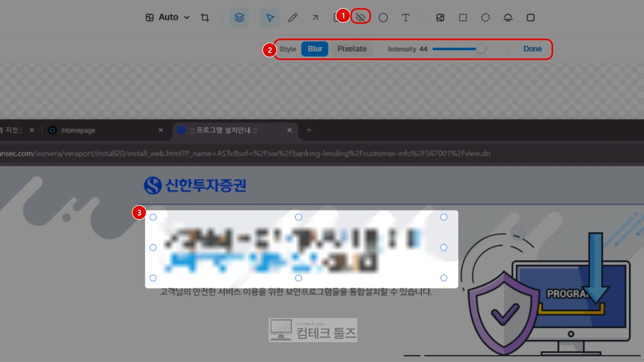Screen dimensions: 644x362
Task: Click top-left handle of blur selection
Action: pyautogui.click(x=153, y=217)
